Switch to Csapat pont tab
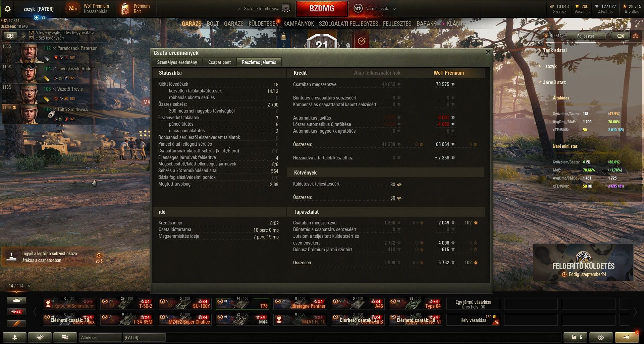Screen dimensions: 644x344 (219, 62)
